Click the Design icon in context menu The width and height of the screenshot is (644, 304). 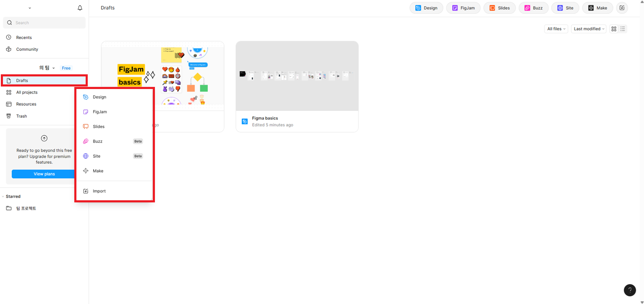pyautogui.click(x=86, y=97)
